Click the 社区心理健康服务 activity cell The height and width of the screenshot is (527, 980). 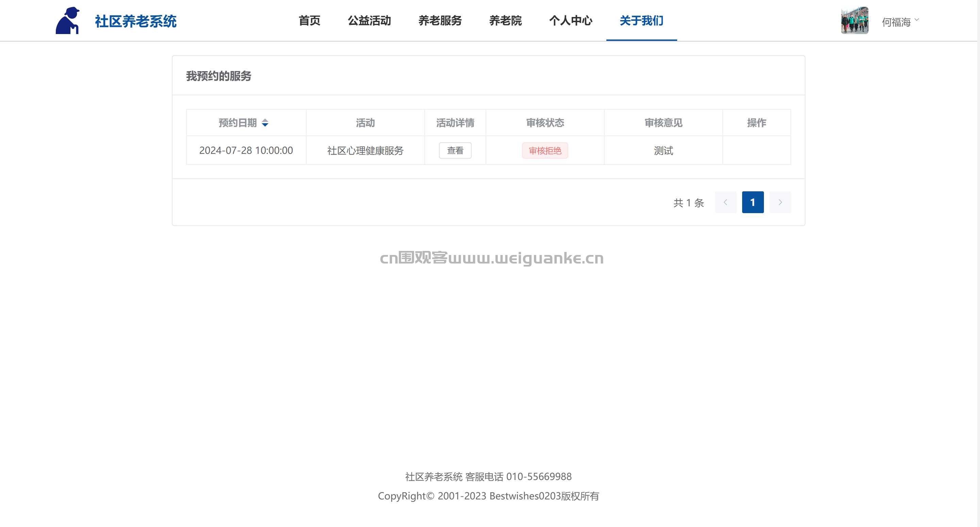click(365, 151)
